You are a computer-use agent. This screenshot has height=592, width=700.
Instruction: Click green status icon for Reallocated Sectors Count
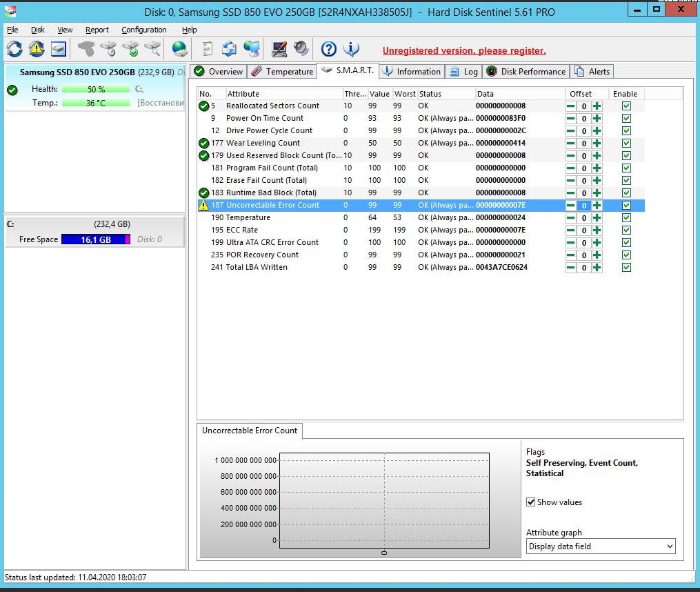pos(203,106)
